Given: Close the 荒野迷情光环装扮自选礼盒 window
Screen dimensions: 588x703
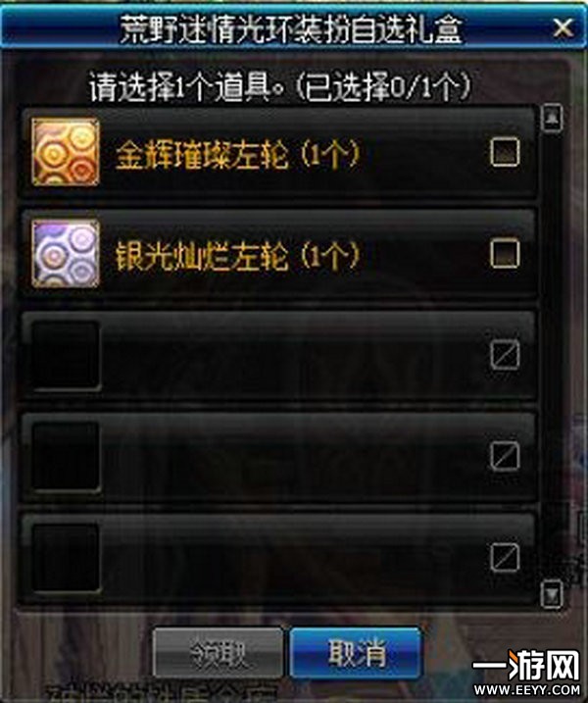Looking at the screenshot, I should (x=563, y=27).
